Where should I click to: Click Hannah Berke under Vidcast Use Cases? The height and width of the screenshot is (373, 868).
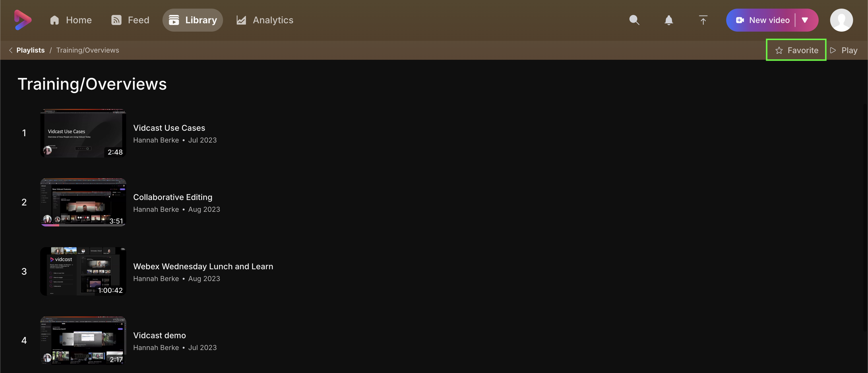156,140
